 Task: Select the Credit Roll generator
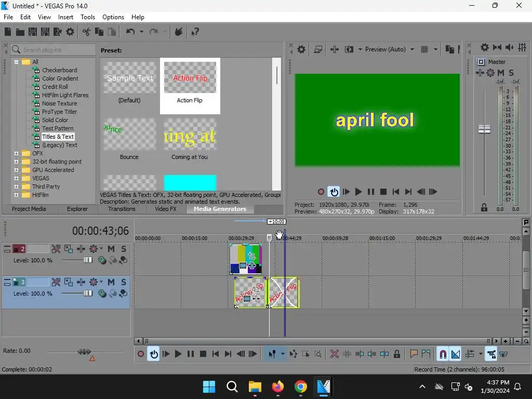55,87
